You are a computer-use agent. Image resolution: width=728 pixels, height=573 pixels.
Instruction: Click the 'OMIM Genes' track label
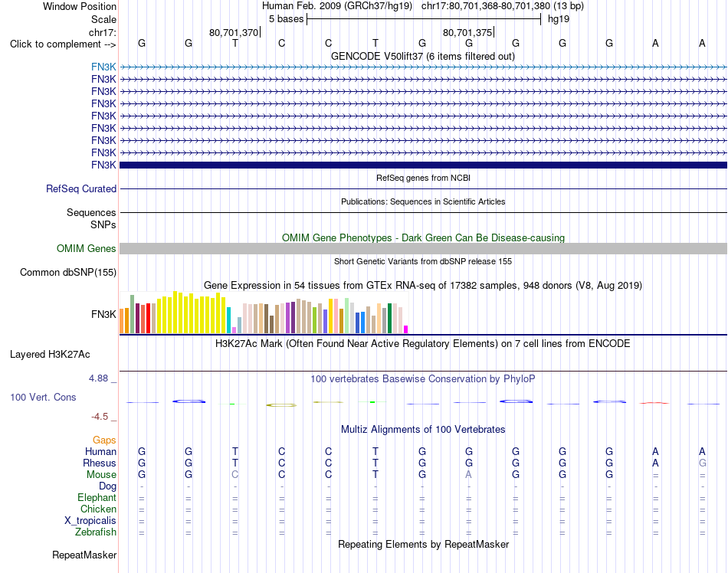pos(86,249)
